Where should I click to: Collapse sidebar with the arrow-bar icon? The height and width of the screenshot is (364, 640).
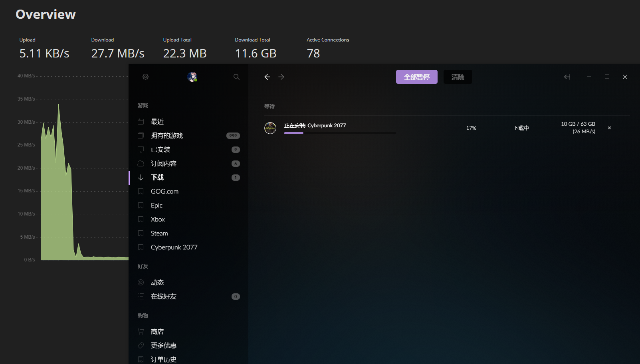(567, 77)
